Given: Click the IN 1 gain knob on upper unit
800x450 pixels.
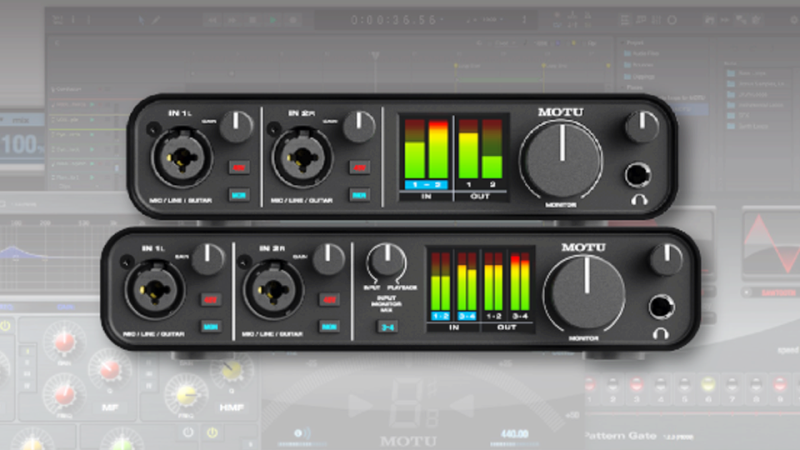Looking at the screenshot, I should 236,126.
